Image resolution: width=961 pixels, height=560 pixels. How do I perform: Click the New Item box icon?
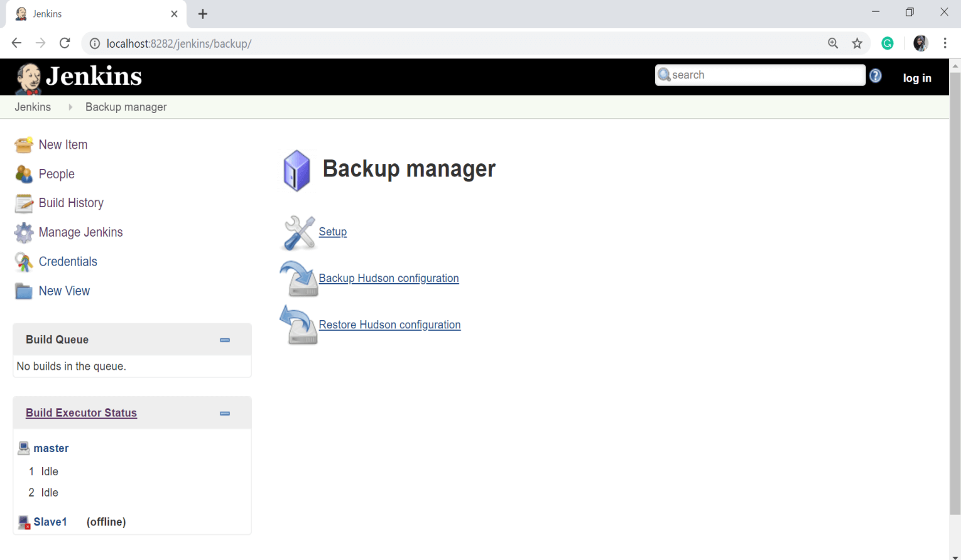(x=24, y=145)
